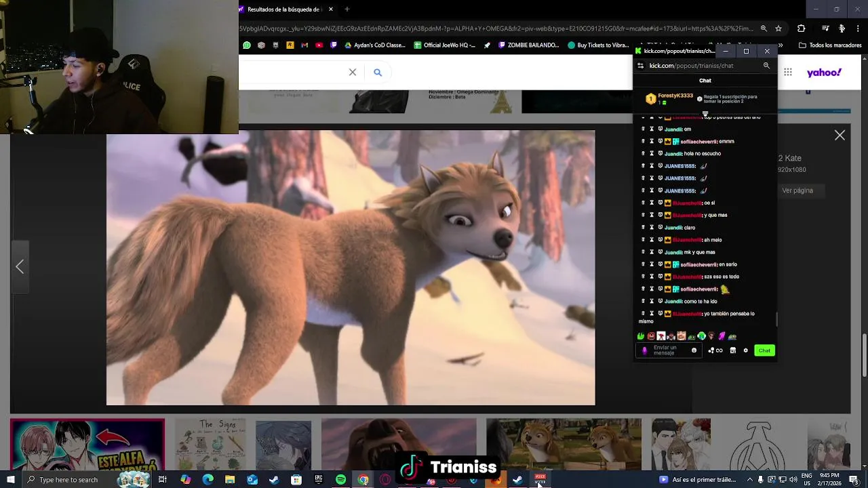Open the WhatsApp bookmark

click(x=247, y=45)
